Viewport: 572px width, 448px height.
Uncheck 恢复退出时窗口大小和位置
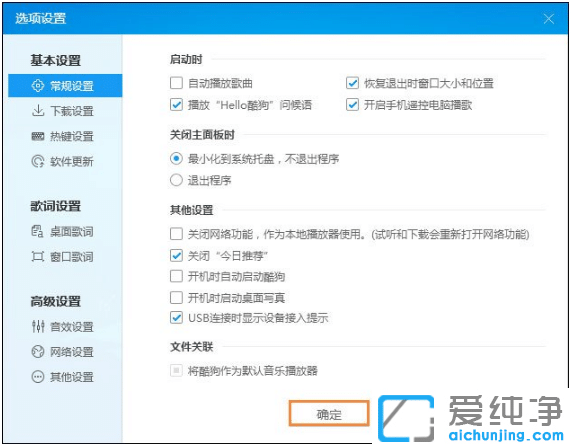coord(352,83)
